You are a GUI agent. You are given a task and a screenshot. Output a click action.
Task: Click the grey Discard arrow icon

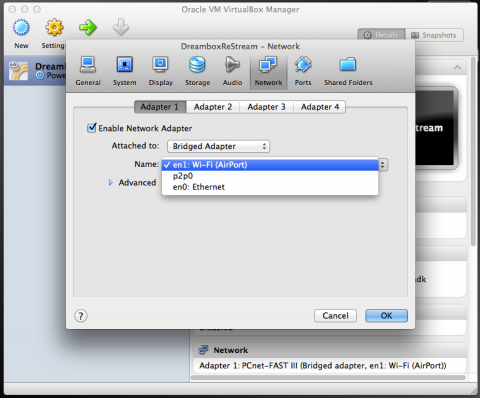point(121,27)
